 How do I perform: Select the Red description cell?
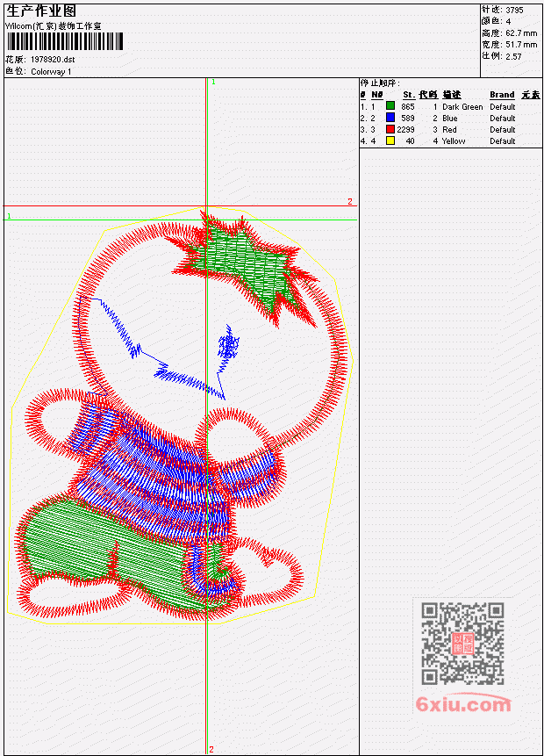[x=449, y=130]
